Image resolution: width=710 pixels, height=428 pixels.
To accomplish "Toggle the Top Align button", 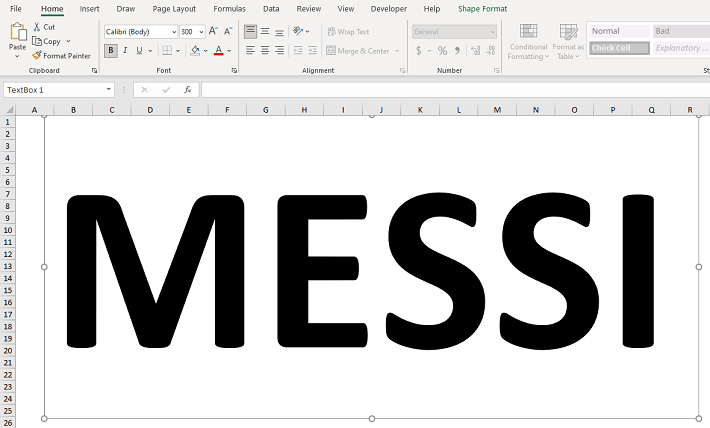I will point(250,32).
